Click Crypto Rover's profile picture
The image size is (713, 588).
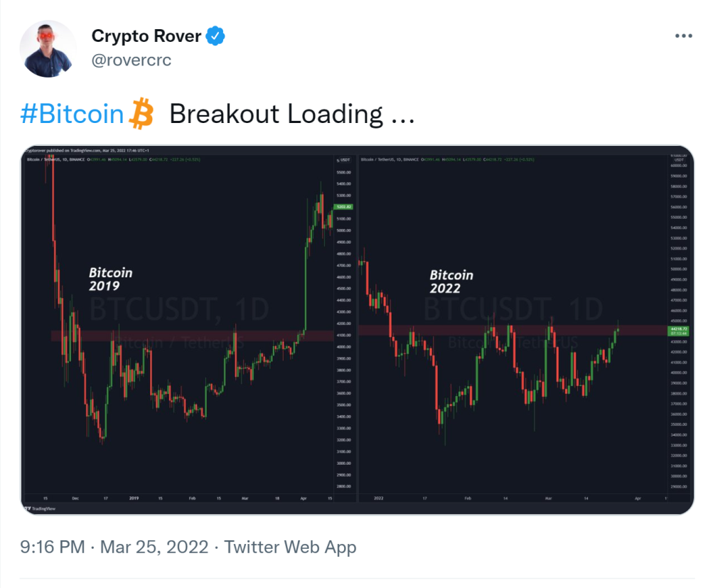coord(48,48)
